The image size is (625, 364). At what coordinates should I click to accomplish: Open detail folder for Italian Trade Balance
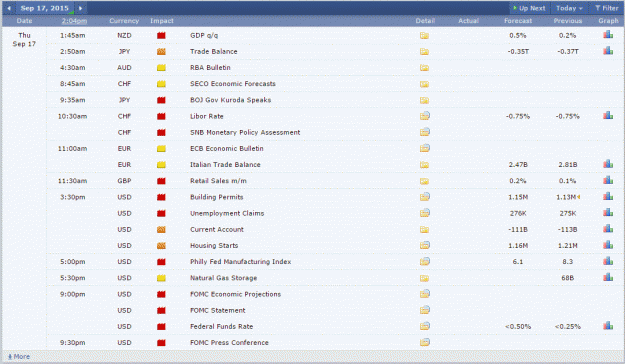[424, 165]
